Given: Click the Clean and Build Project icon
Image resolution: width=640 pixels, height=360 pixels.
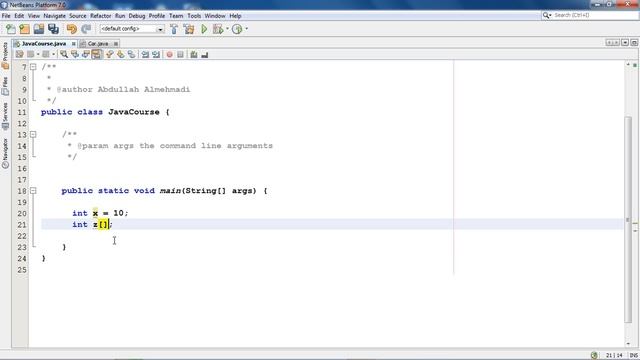Looking at the screenshot, I should [x=189, y=29].
